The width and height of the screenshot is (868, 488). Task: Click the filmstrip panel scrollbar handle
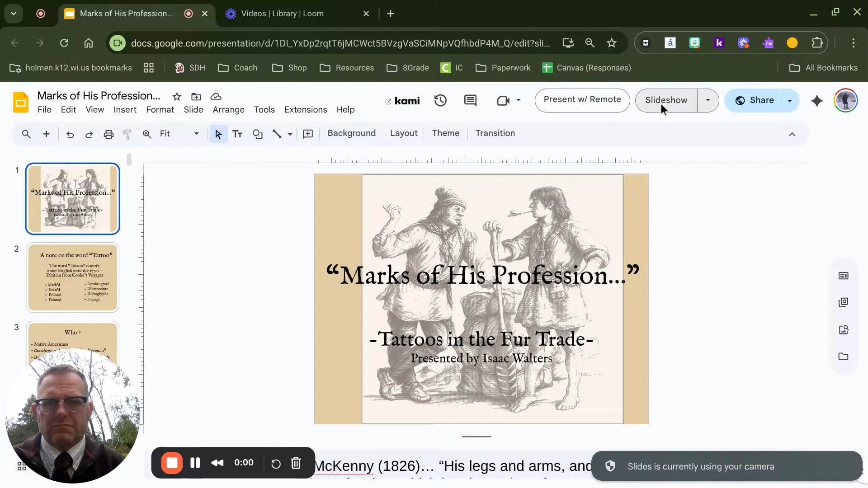click(129, 160)
